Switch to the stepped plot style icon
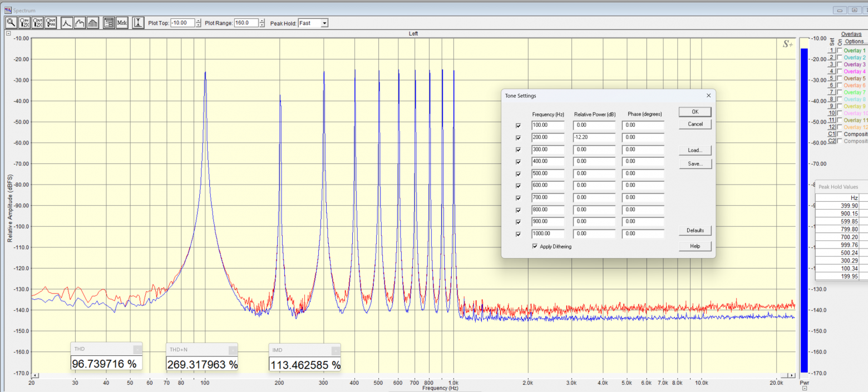The image size is (868, 392). click(80, 23)
